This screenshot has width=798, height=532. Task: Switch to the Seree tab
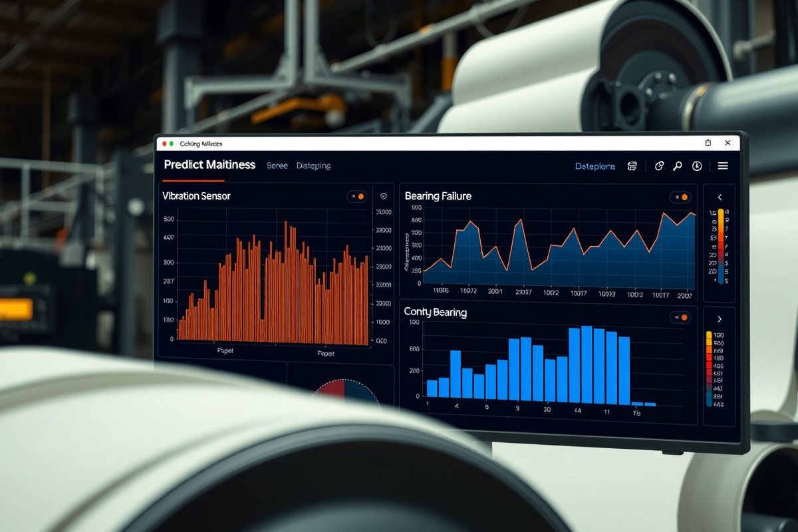pos(277,166)
